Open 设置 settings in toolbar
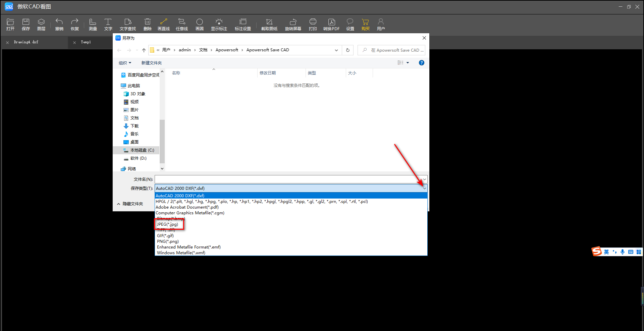This screenshot has width=644, height=331. click(350, 24)
